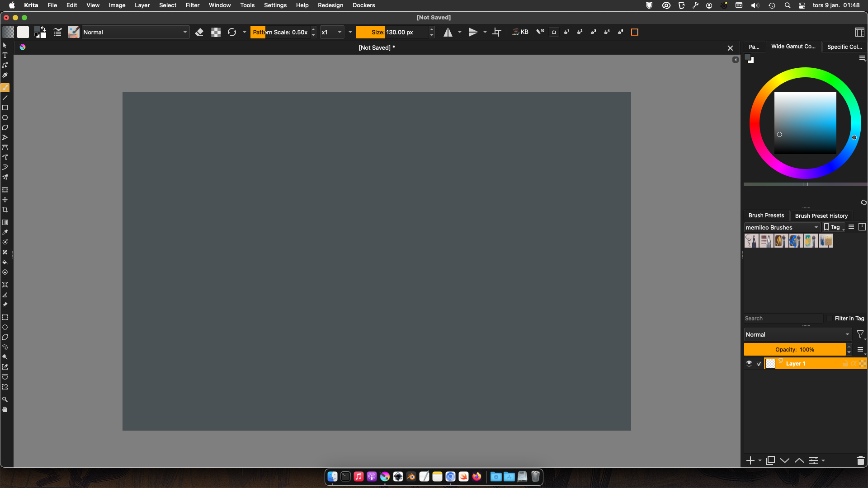868x488 pixels.
Task: Open the Filter menu
Action: point(192,5)
